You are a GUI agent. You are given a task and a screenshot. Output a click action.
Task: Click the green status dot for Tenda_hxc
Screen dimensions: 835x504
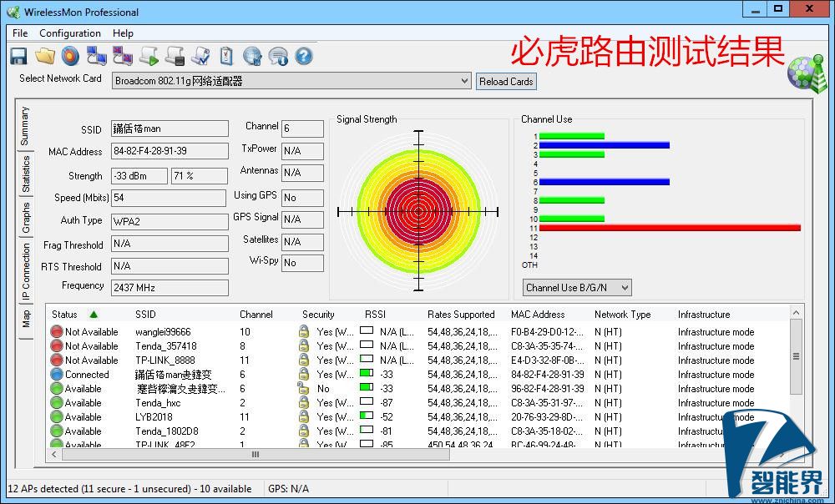tap(57, 403)
